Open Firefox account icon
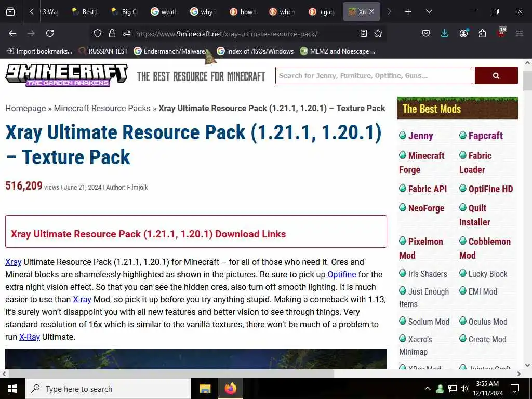 463,33
